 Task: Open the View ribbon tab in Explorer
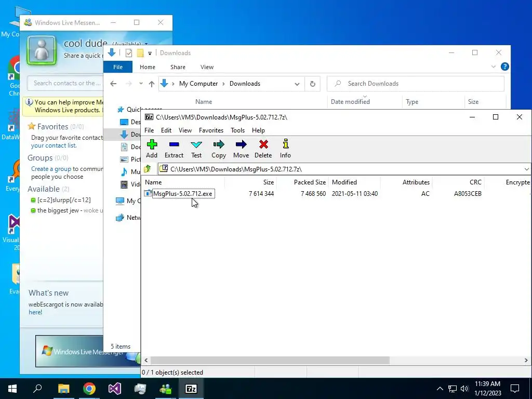click(x=207, y=67)
